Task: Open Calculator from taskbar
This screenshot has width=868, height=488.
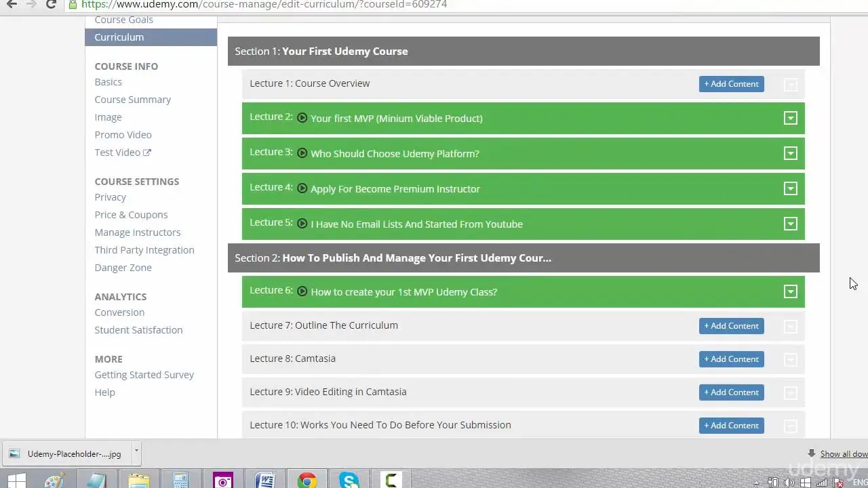Action: 180,481
